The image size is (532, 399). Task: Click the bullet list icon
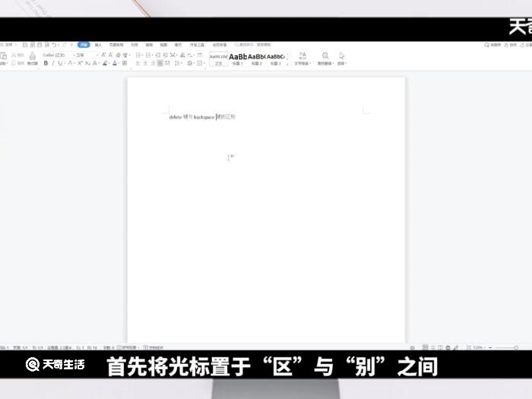tap(138, 55)
